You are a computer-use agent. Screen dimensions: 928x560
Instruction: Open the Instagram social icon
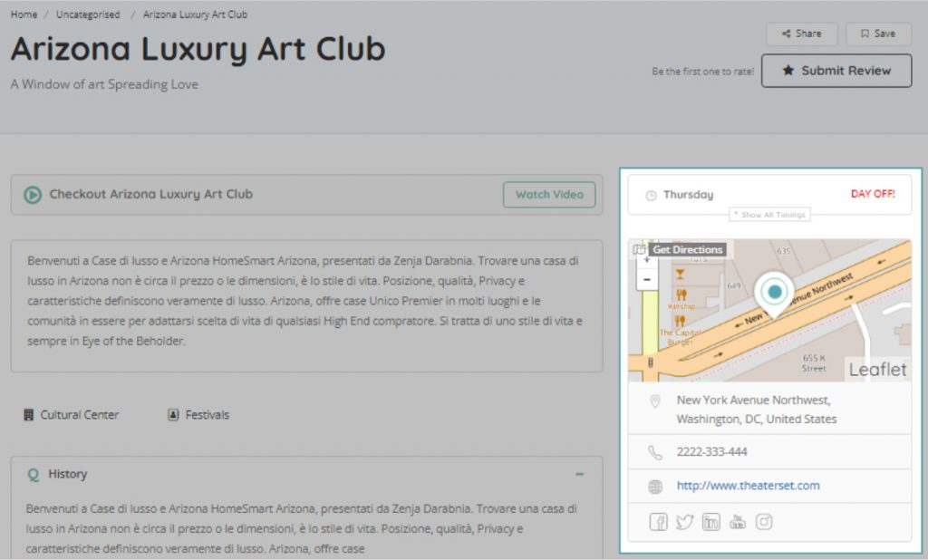[x=764, y=522]
